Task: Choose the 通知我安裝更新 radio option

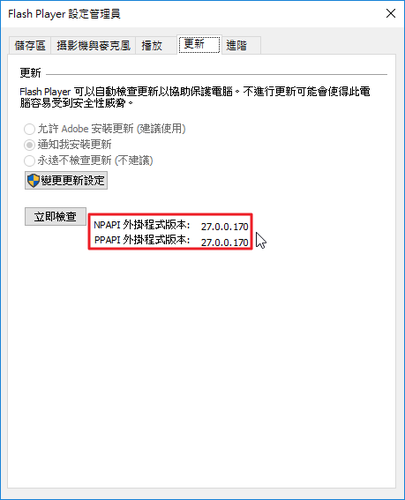Action: (29, 145)
